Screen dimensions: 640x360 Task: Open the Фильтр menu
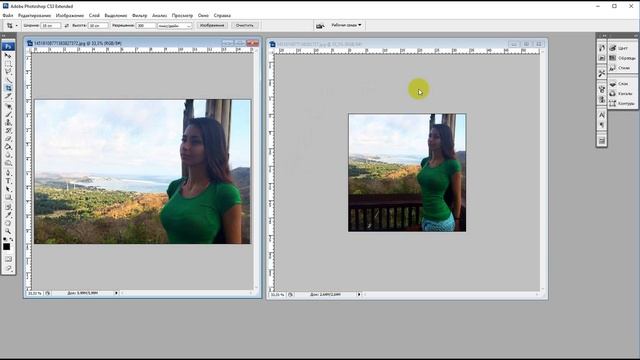click(140, 16)
